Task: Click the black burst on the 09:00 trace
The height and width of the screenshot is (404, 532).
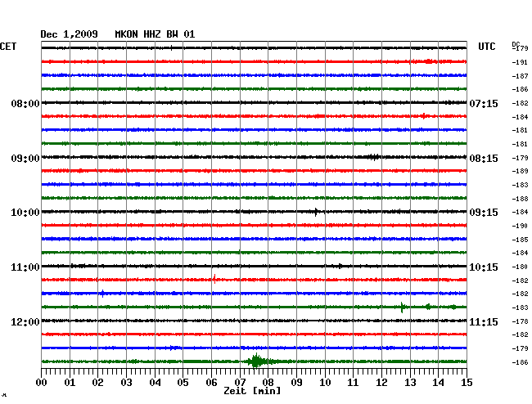Action: [x=374, y=157]
